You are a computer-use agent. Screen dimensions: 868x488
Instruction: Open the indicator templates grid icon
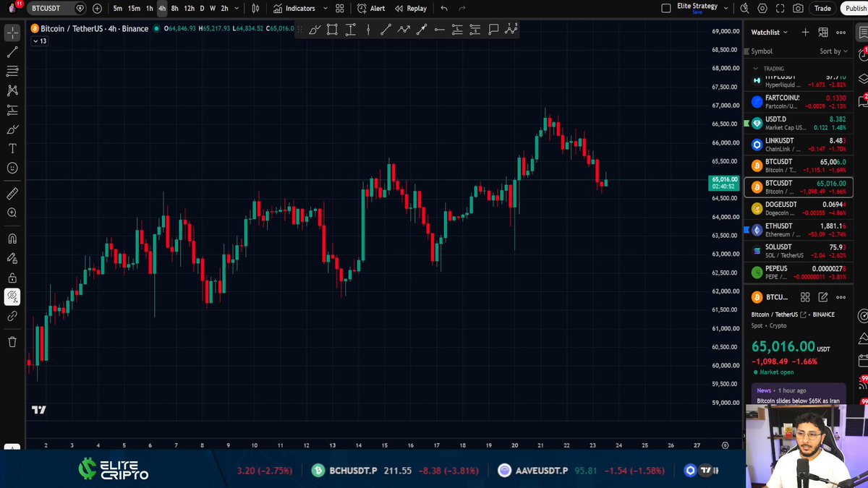pyautogui.click(x=339, y=9)
